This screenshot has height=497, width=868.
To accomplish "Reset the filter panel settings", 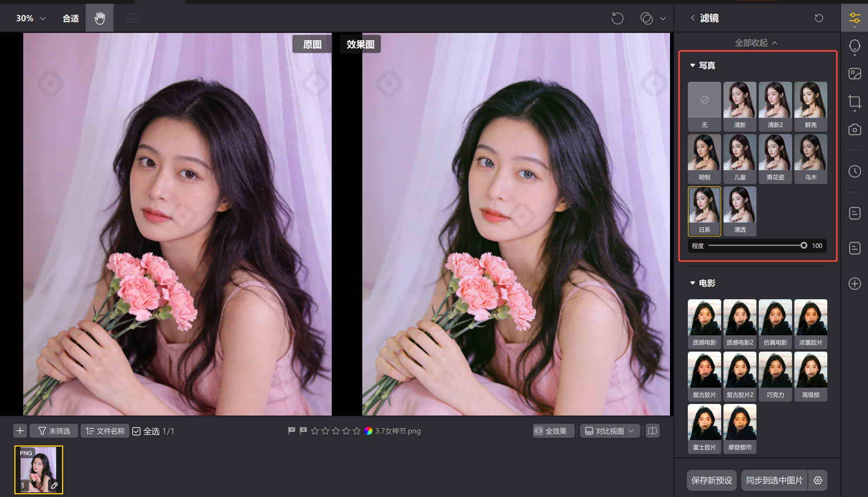I will click(819, 18).
